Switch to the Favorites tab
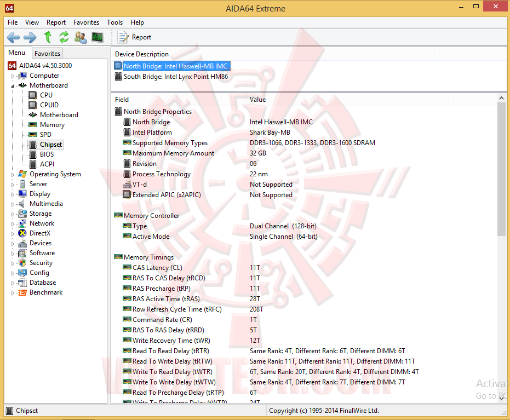Screen dimensions: 510x420 point(47,53)
